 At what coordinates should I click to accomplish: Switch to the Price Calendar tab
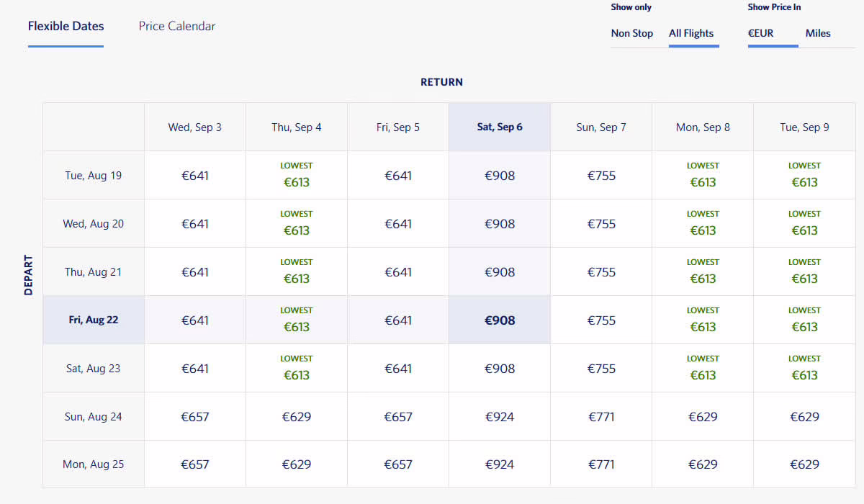[177, 27]
